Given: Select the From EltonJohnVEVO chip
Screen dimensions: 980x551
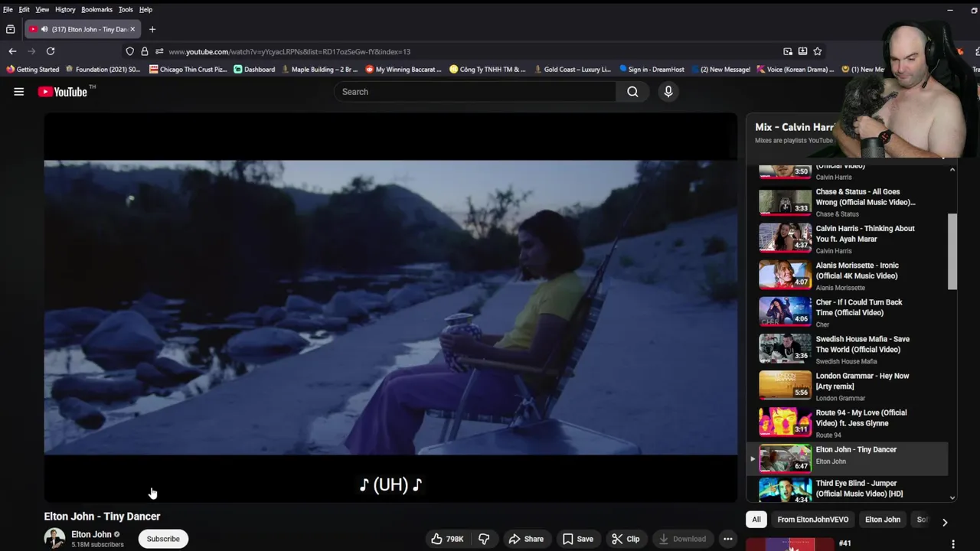Looking at the screenshot, I should pyautogui.click(x=813, y=520).
